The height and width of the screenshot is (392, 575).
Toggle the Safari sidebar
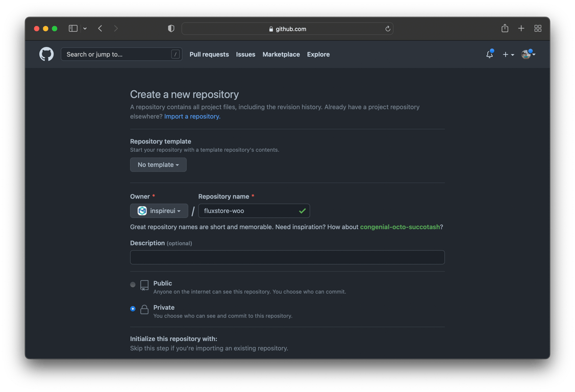(73, 28)
